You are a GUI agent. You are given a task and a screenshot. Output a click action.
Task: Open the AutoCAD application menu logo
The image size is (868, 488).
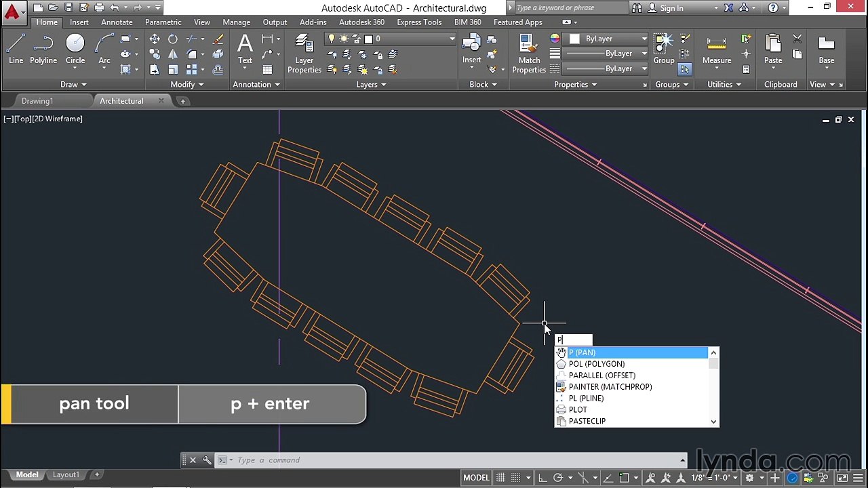12,12
